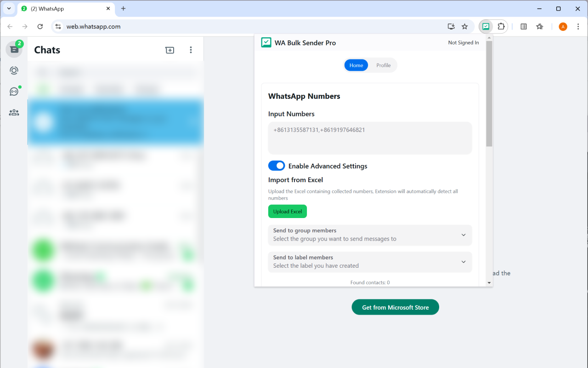View site information icon in the address bar
Screen dimensions: 588x368
click(58, 27)
